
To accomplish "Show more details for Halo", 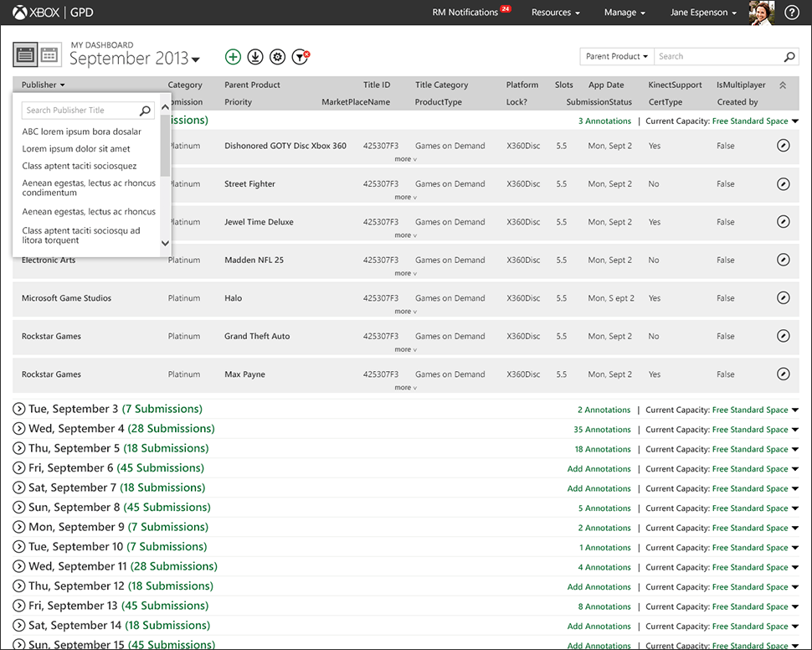I will pos(405,311).
